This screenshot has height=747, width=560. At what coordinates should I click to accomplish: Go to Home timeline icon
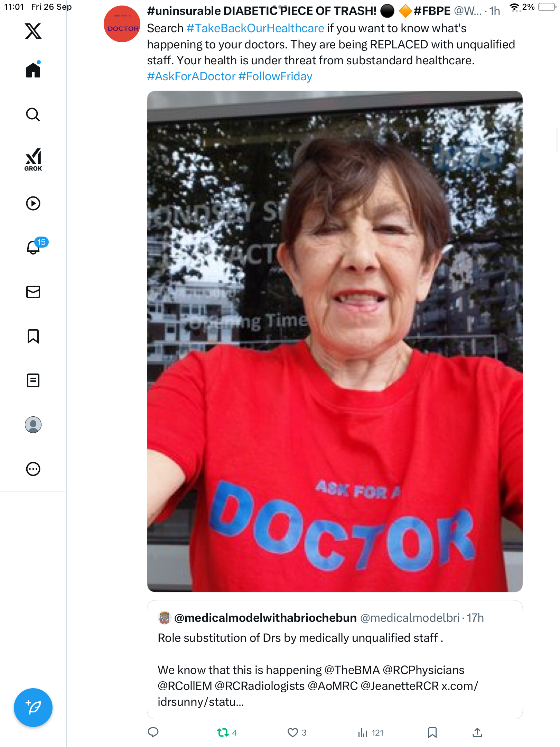[x=33, y=70]
